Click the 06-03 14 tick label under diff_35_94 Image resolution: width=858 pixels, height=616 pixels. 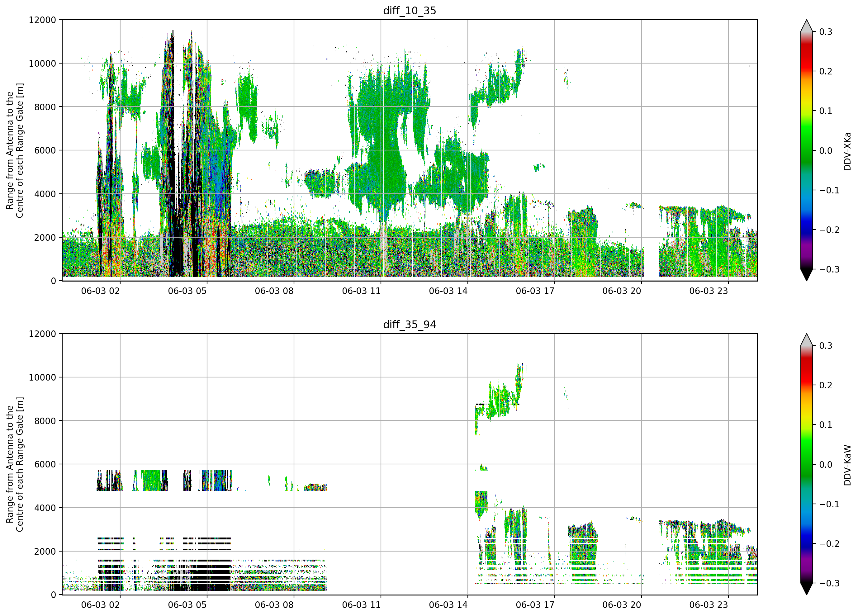[x=448, y=605]
